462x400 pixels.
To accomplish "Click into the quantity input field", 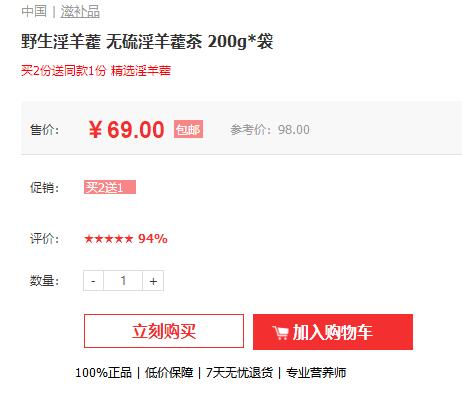I will [x=123, y=281].
